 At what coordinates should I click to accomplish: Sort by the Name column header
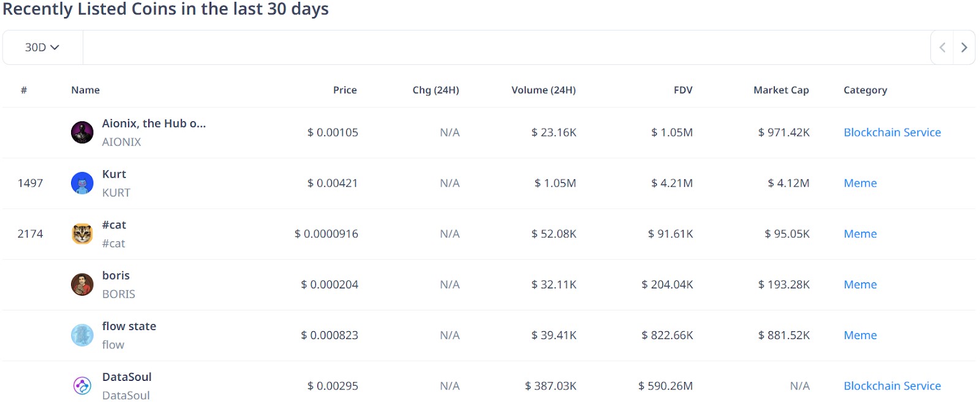tap(85, 90)
